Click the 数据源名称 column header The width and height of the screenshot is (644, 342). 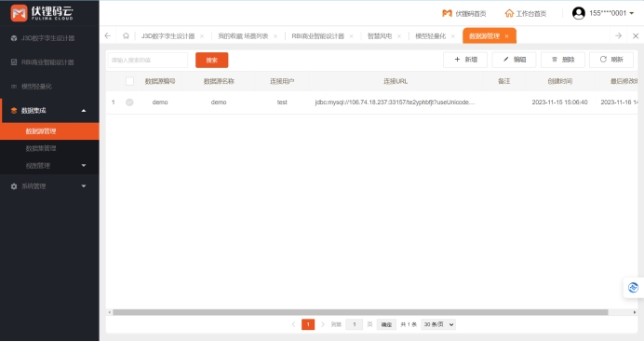tap(219, 81)
